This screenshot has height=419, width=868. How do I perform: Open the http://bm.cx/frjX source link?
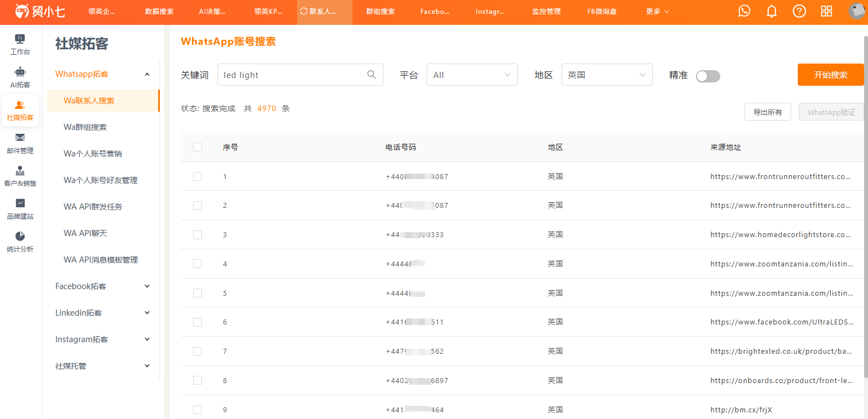pyautogui.click(x=741, y=410)
